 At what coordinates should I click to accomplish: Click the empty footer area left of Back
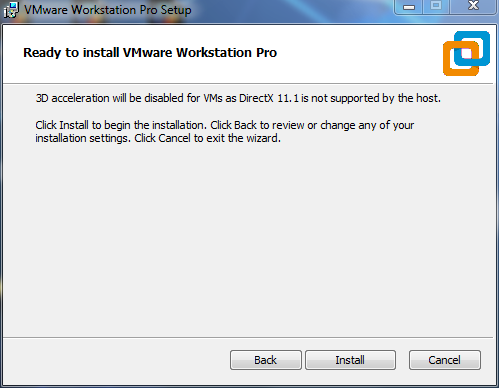tap(116, 360)
